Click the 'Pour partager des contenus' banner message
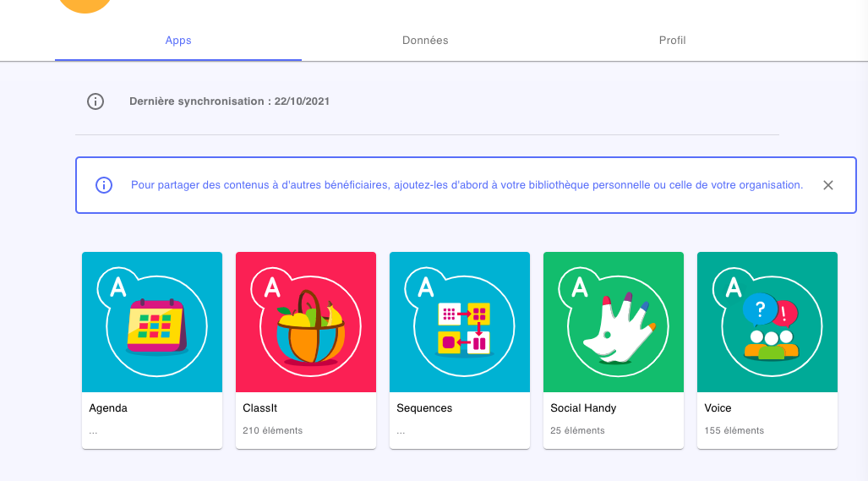868x481 pixels. coord(467,185)
